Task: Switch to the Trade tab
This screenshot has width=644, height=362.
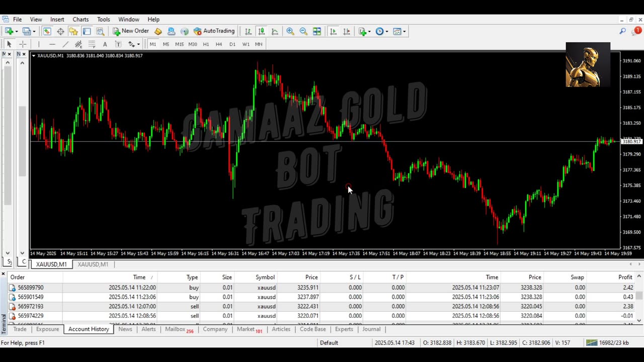Action: [20, 329]
